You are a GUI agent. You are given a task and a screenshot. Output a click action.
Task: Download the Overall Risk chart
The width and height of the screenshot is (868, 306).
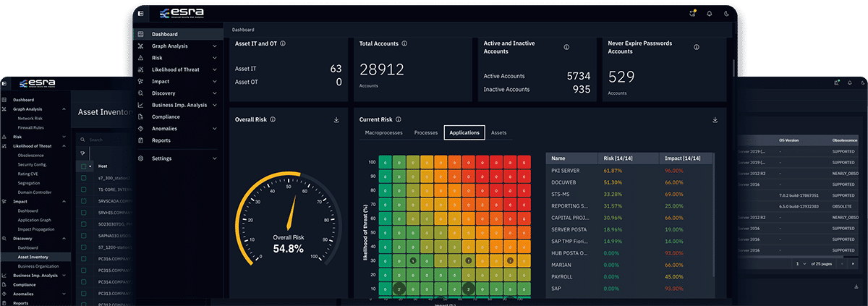336,120
